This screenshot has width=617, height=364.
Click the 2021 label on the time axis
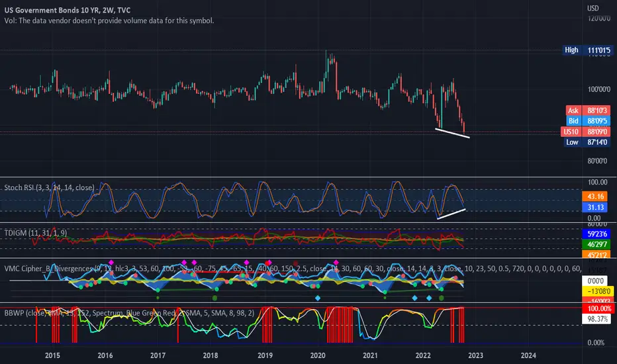tap(370, 355)
